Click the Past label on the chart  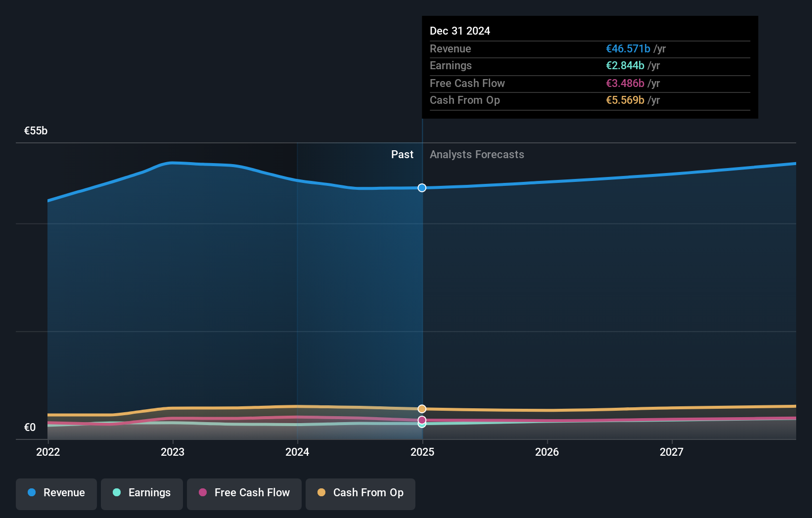pos(402,155)
